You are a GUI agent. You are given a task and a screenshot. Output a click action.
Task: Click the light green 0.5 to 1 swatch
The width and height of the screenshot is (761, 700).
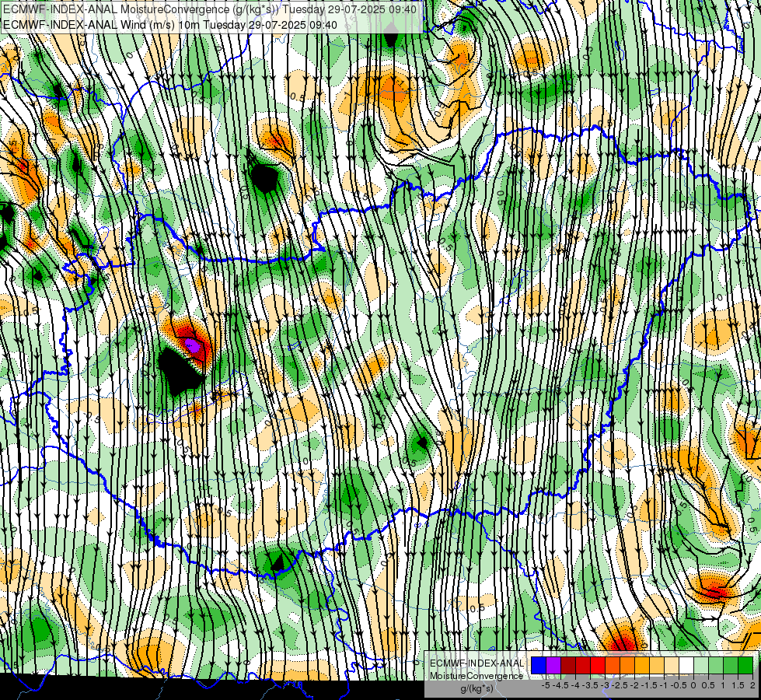[x=716, y=665]
